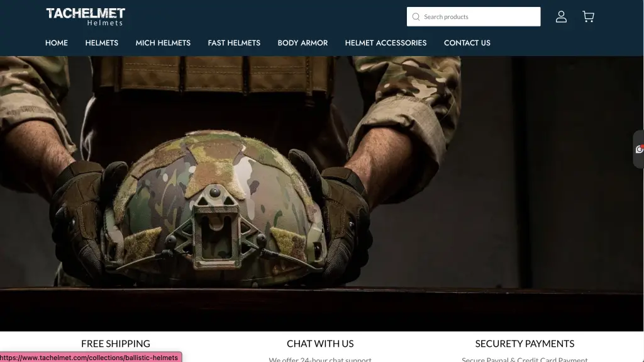
Task: Go to the Home menu item
Action: [57, 43]
